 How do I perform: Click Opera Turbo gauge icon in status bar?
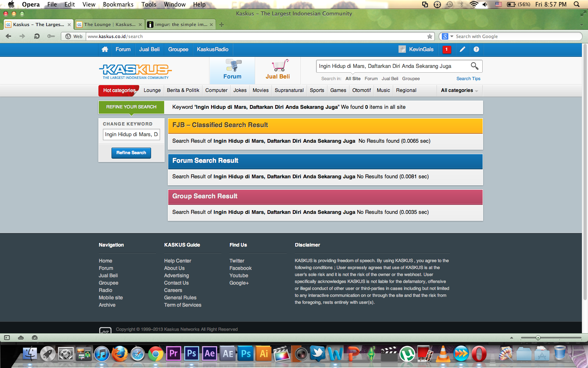pyautogui.click(x=35, y=338)
